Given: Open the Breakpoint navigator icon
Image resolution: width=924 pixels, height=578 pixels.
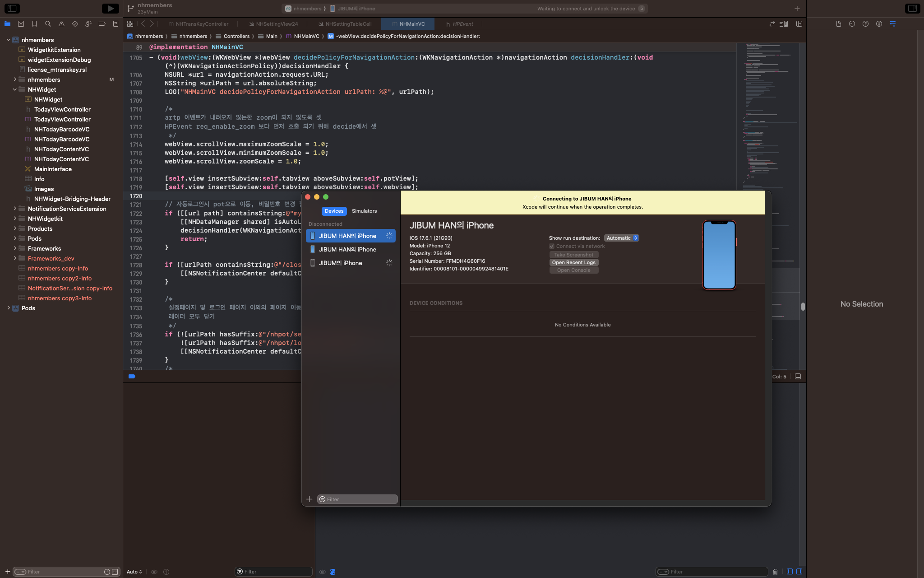Looking at the screenshot, I should pos(102,24).
